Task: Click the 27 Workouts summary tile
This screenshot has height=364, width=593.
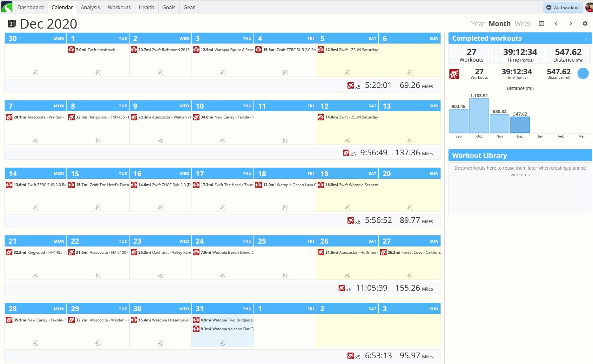Action: [471, 55]
